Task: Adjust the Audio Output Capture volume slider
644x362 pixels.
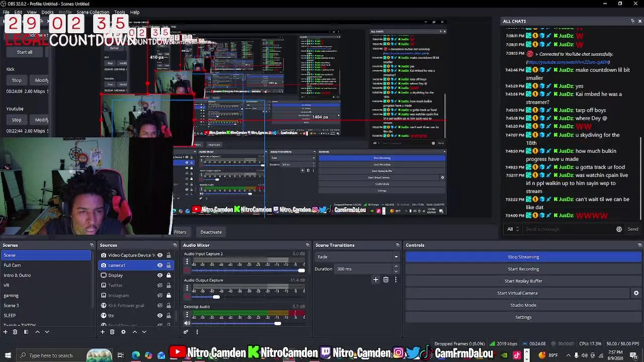Action: click(216, 297)
